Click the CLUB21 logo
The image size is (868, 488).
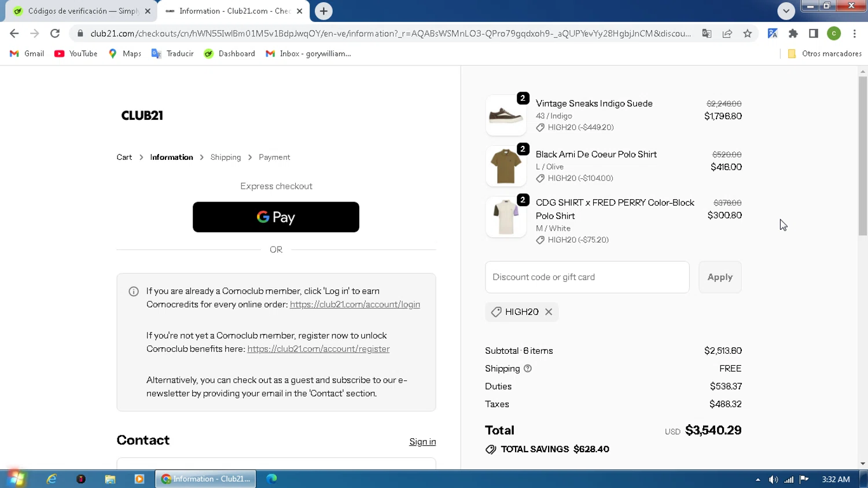pyautogui.click(x=142, y=115)
